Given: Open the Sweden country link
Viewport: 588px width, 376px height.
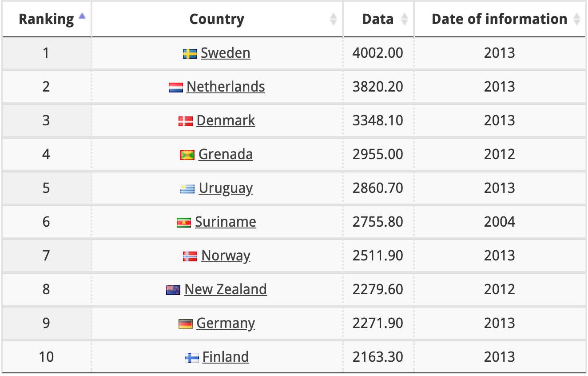Looking at the screenshot, I should 226,53.
